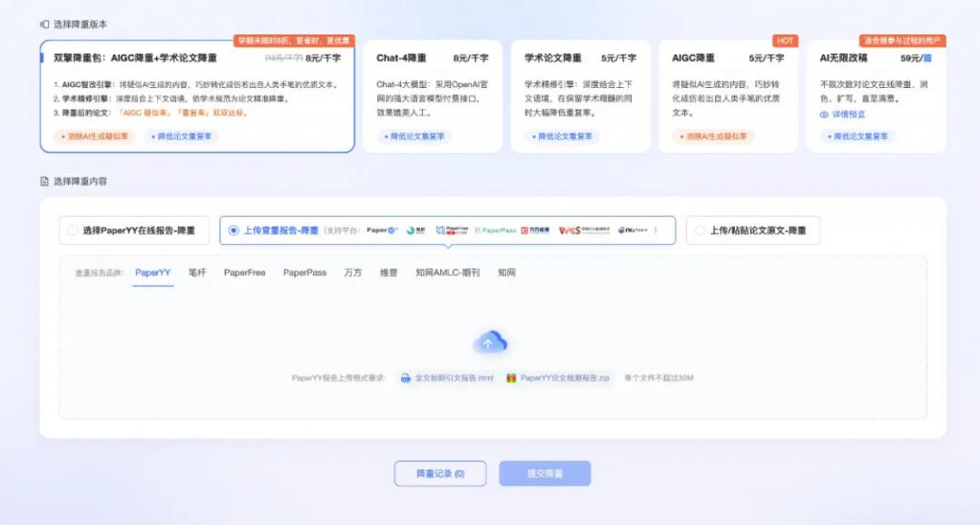Select the 选择PaperYY在线报告-降重 radio option
The image size is (980, 525).
click(x=73, y=230)
